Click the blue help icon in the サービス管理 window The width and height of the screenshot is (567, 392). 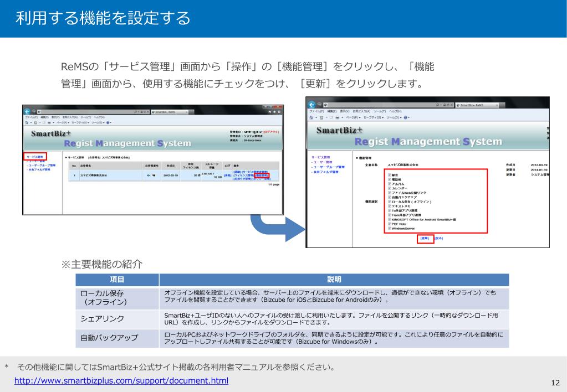108,122
